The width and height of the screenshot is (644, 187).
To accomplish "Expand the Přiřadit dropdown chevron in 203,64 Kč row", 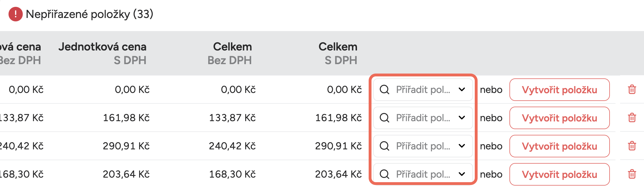I will point(462,174).
